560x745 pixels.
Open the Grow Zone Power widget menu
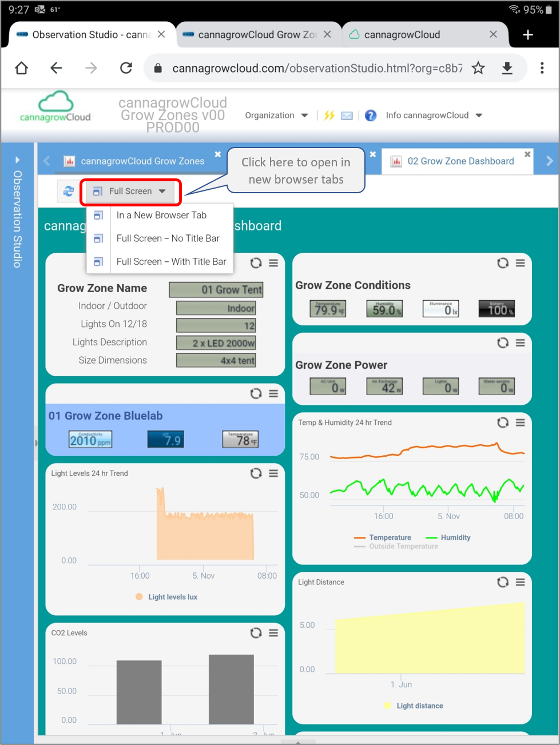pyautogui.click(x=520, y=342)
